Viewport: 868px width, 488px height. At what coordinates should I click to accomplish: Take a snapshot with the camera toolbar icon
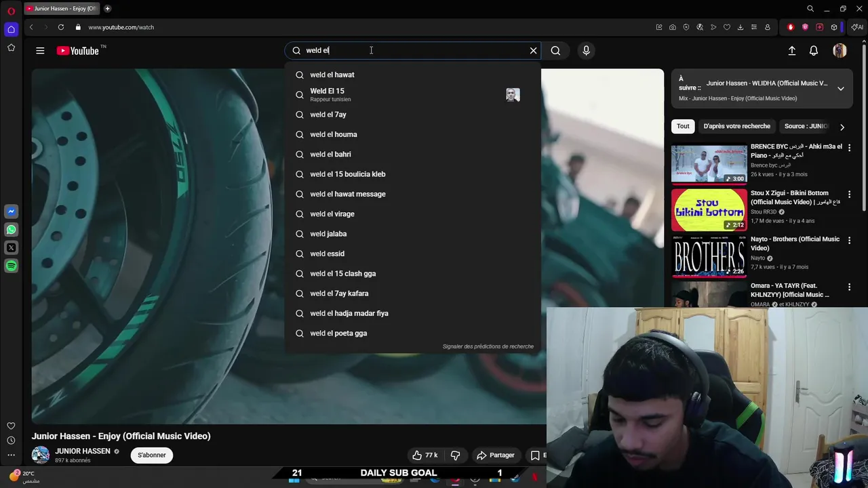(x=672, y=27)
